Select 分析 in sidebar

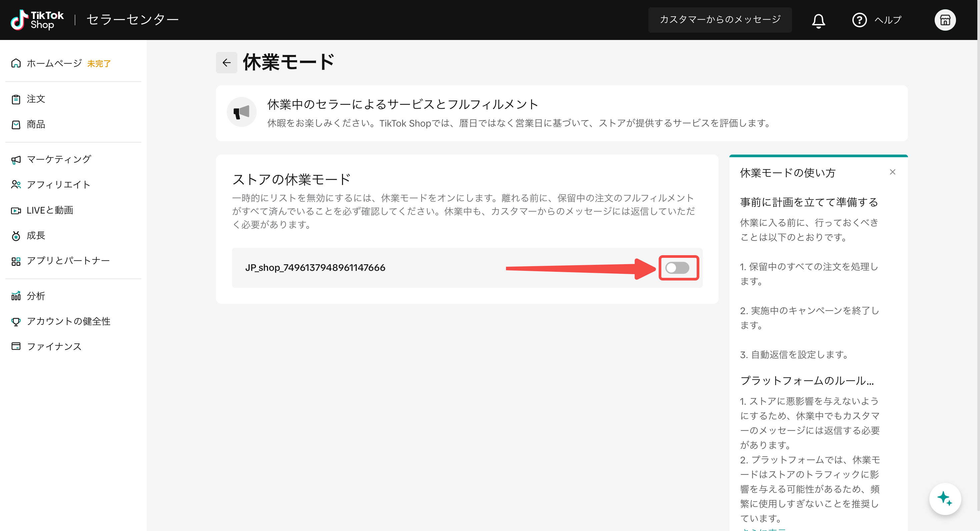pos(36,296)
